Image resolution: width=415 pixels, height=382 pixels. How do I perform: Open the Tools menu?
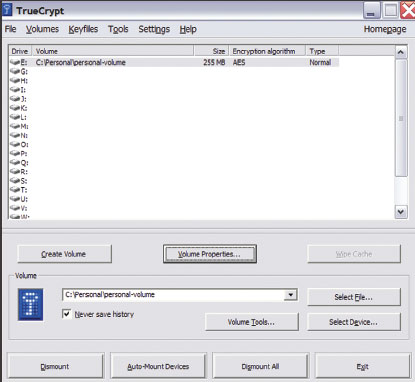point(118,29)
